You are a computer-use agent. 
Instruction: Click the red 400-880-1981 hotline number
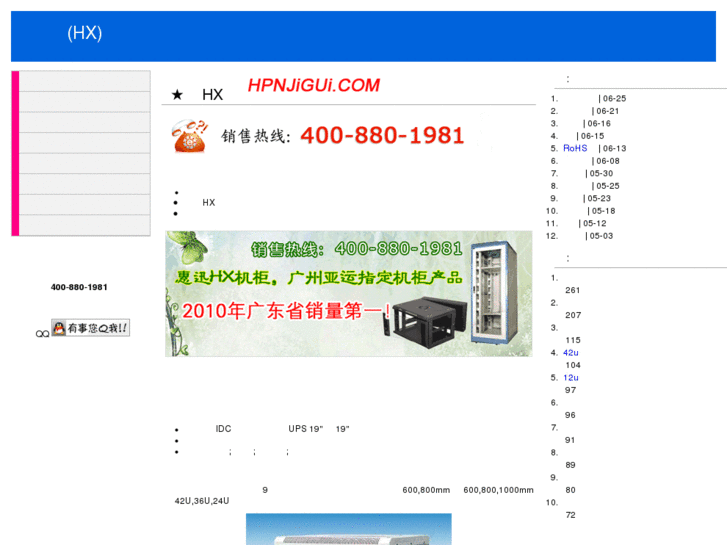pos(383,135)
